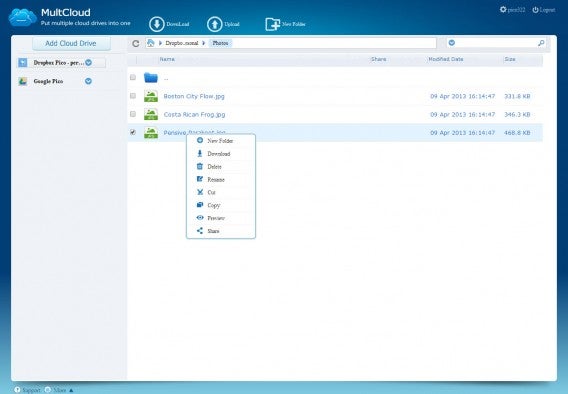Viewport: 568px width, 394px height.
Task: Tick the checkbox for the parent folder row
Action: pos(133,77)
